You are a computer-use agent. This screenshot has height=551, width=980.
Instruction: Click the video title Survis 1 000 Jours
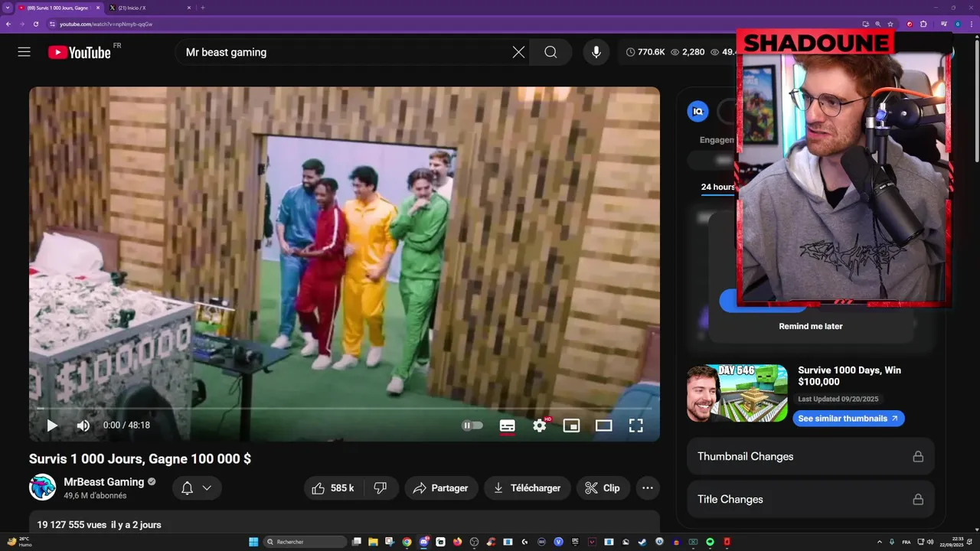coord(140,458)
